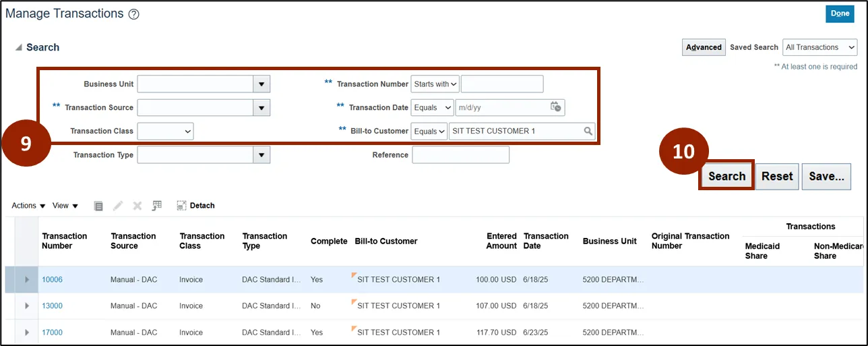Click the pencil edit icon in table toolbar
The image size is (868, 346).
pos(118,206)
